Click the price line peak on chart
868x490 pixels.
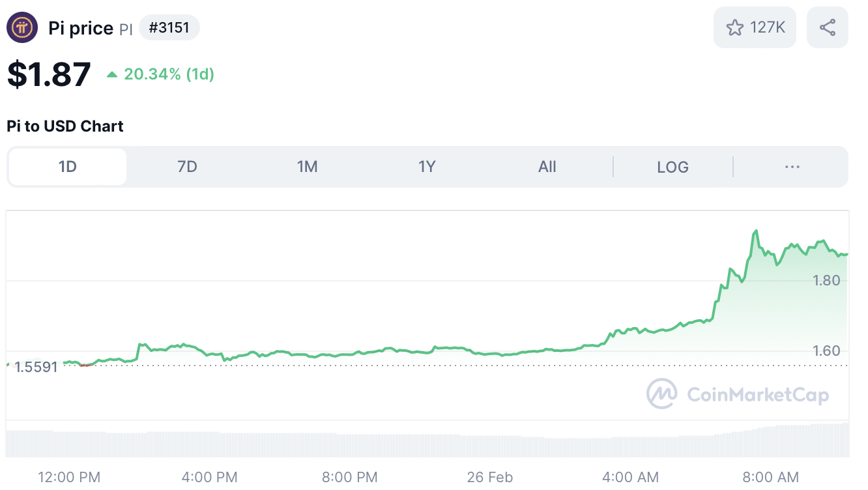tap(756, 231)
